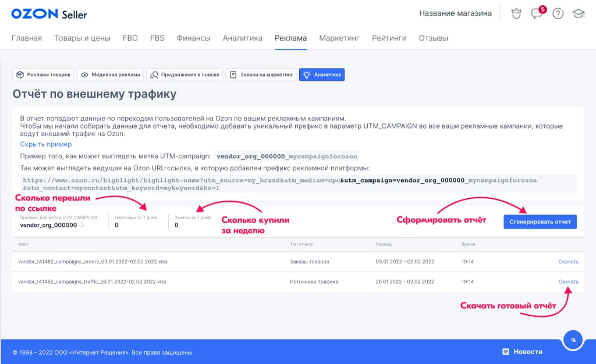Download the campaigns_traffic xlsx via Скачать
This screenshot has height=364, width=596.
click(x=568, y=281)
